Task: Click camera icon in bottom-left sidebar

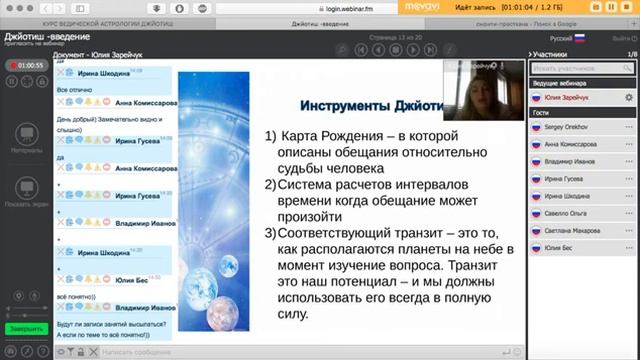Action: click(11, 351)
